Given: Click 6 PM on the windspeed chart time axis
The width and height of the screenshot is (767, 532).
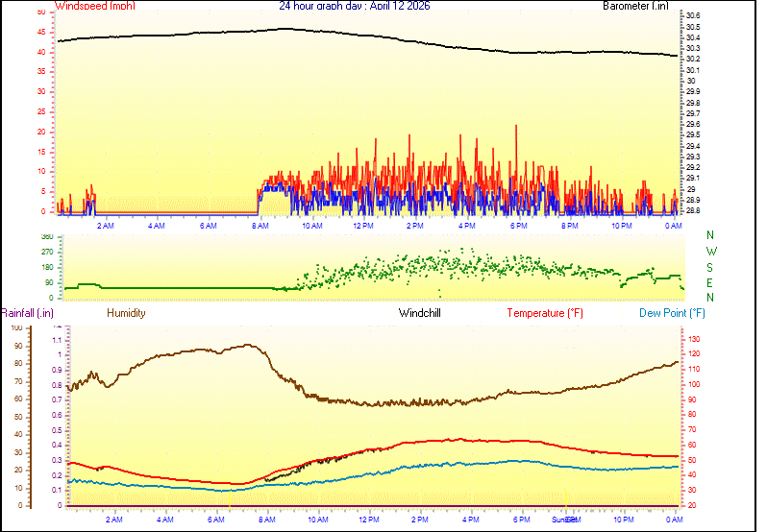Looking at the screenshot, I should [518, 226].
